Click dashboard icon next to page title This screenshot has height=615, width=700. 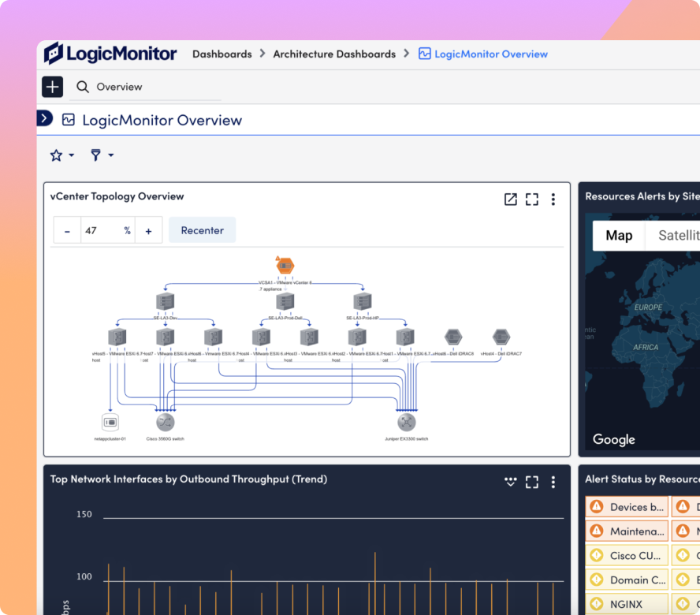pyautogui.click(x=69, y=120)
